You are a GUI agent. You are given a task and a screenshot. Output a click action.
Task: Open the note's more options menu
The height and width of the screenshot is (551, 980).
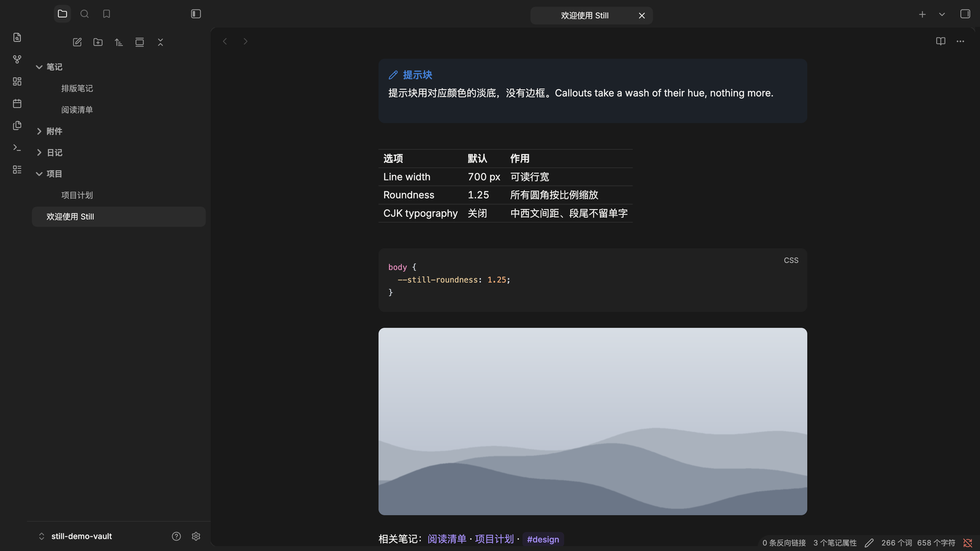point(960,41)
